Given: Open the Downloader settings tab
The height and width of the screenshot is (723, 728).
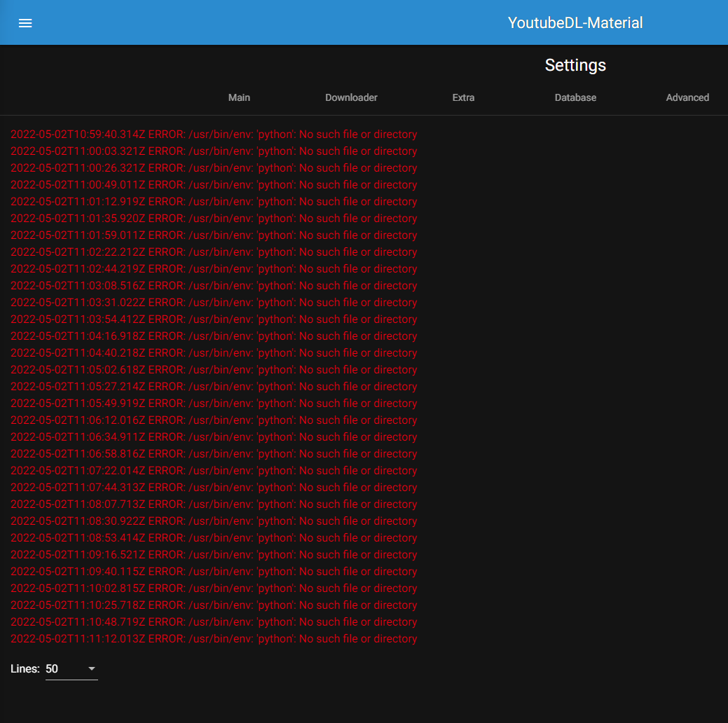Looking at the screenshot, I should (x=351, y=97).
